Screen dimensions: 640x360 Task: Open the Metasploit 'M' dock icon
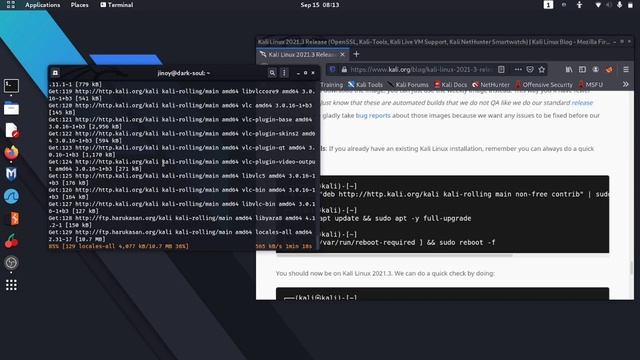point(11,174)
